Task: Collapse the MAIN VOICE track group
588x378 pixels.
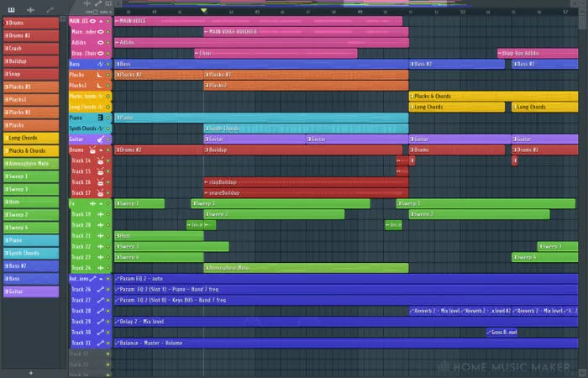Action: [101, 21]
